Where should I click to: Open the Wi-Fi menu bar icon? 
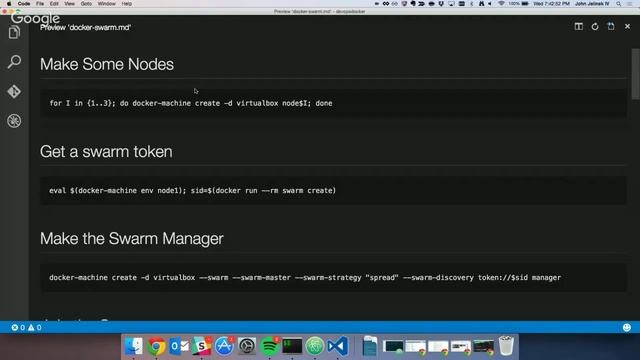501,4
